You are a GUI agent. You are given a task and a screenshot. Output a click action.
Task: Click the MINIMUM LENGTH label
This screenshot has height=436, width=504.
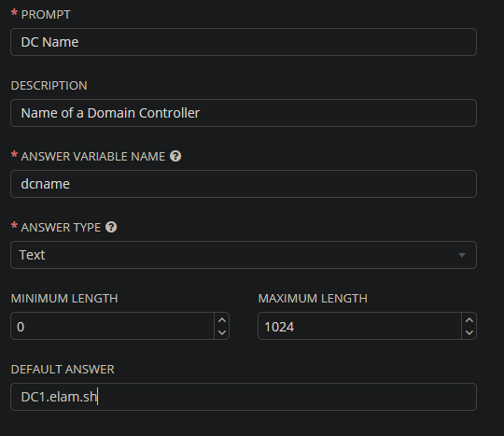64,299
